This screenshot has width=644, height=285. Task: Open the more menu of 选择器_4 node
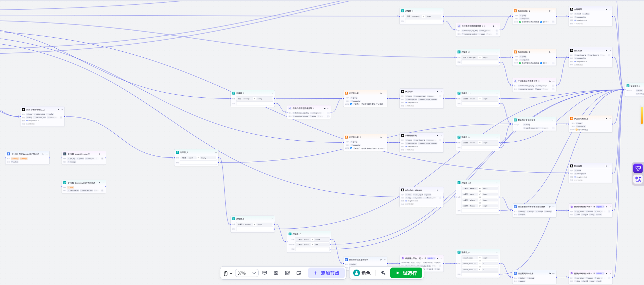coord(441,11)
